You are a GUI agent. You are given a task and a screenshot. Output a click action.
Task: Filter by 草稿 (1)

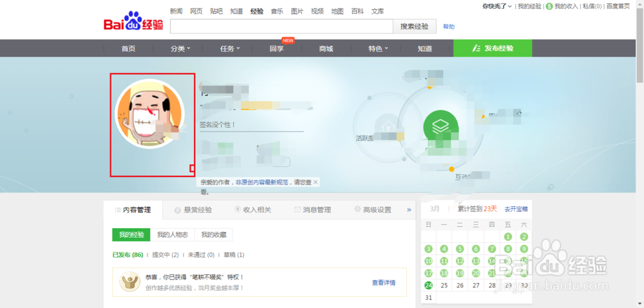234,255
